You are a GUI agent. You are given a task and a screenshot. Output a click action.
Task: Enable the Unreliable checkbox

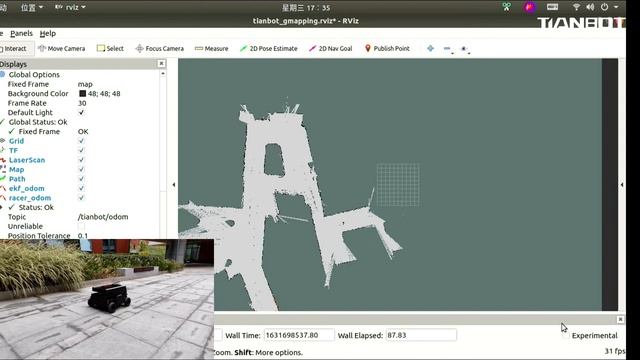click(x=81, y=226)
